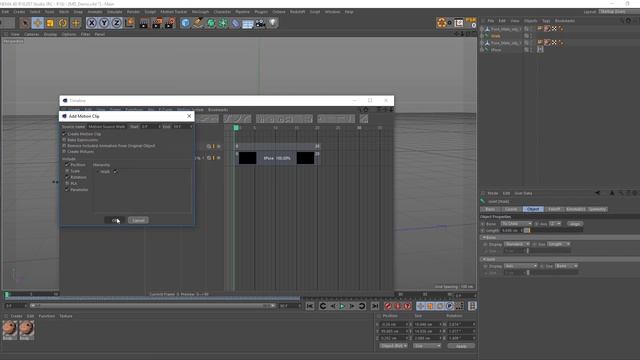Play the animation forwards
The image size is (640, 360).
(x=342, y=306)
